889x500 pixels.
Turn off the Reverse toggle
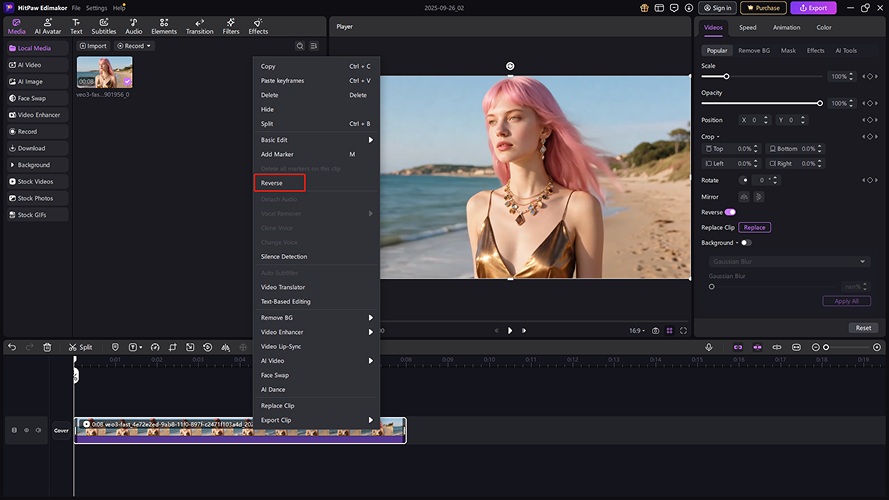pos(730,212)
